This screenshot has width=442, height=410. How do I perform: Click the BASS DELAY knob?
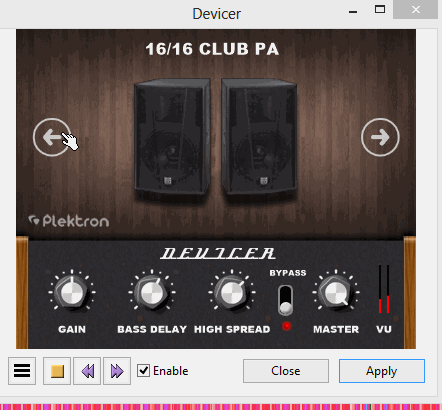coord(152,292)
